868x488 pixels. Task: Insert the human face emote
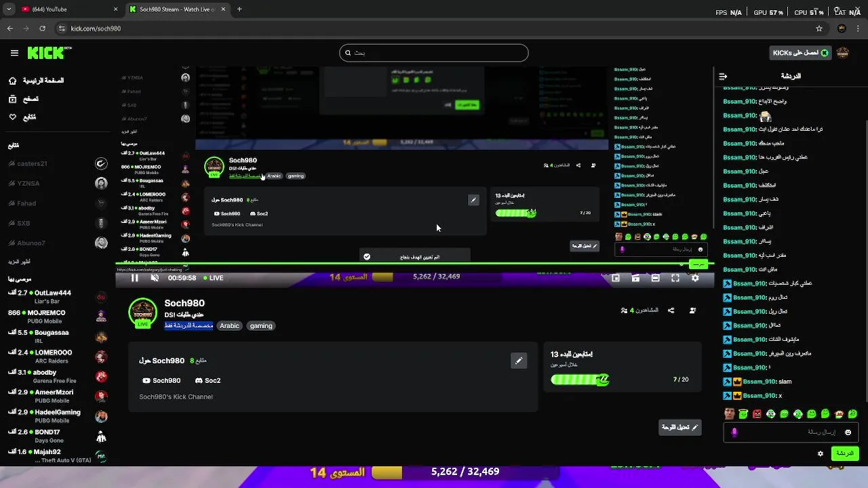(729, 414)
